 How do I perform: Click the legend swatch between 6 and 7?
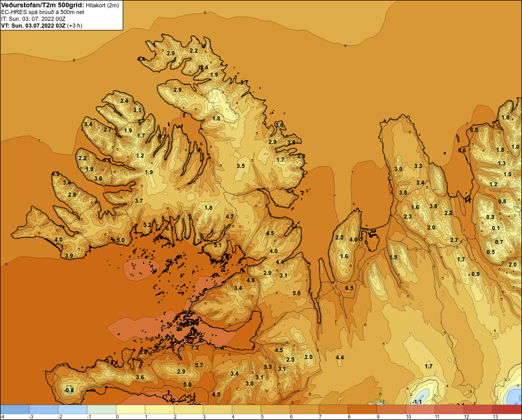pyautogui.click(x=304, y=409)
